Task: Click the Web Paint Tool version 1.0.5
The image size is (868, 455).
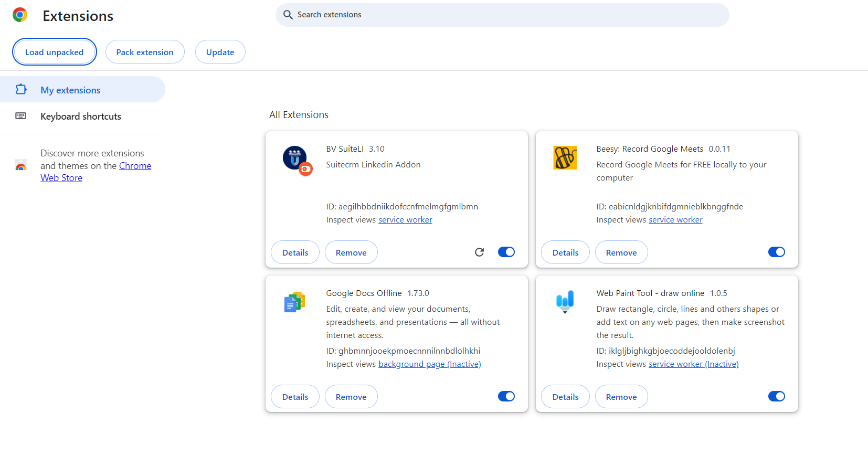Action: click(x=718, y=293)
